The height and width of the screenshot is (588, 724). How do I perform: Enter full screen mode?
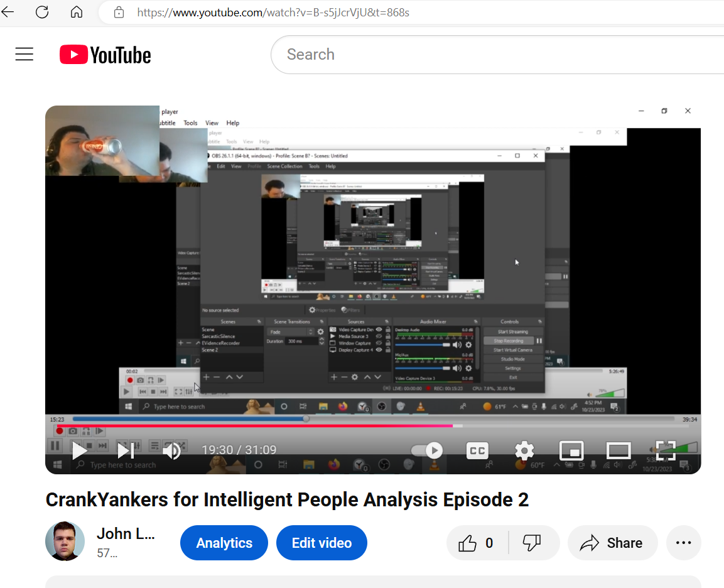pos(666,450)
